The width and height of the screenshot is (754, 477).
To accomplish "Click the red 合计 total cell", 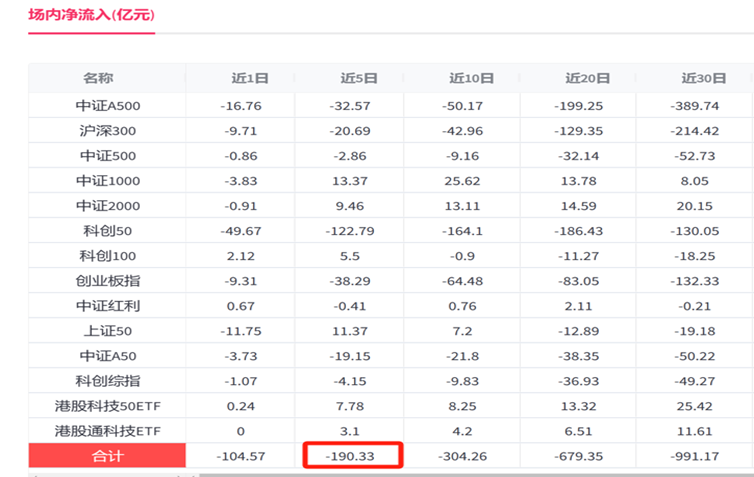I will [x=107, y=455].
